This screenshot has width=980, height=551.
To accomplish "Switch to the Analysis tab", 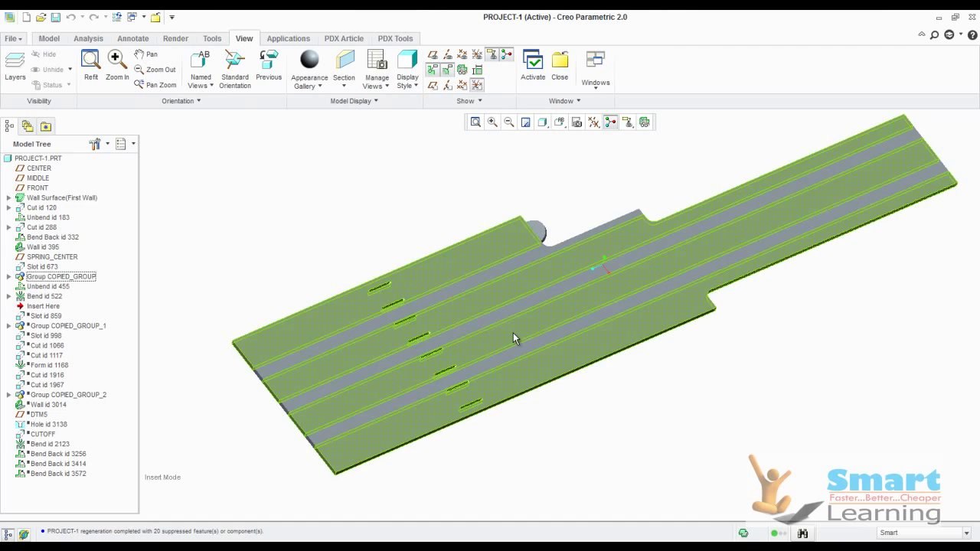I will (88, 38).
